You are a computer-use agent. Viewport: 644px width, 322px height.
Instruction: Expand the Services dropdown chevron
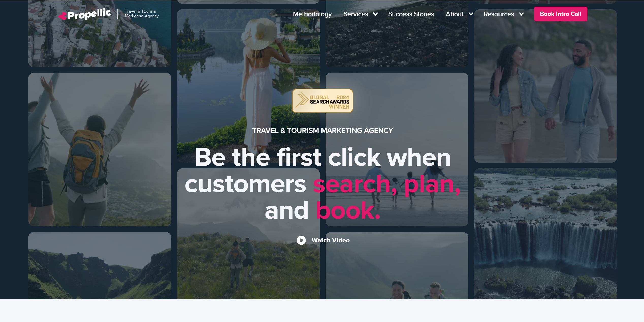coord(375,14)
